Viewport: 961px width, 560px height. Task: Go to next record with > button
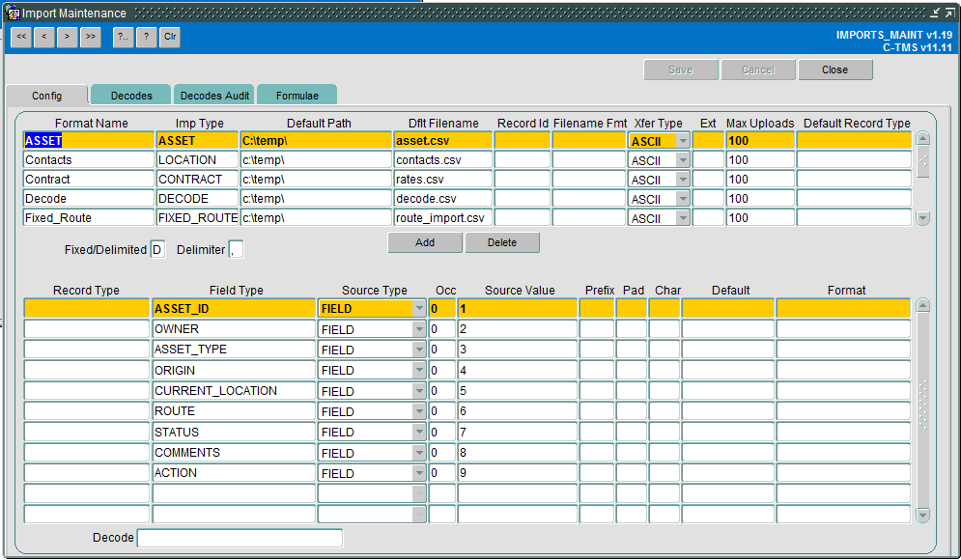[x=68, y=37]
